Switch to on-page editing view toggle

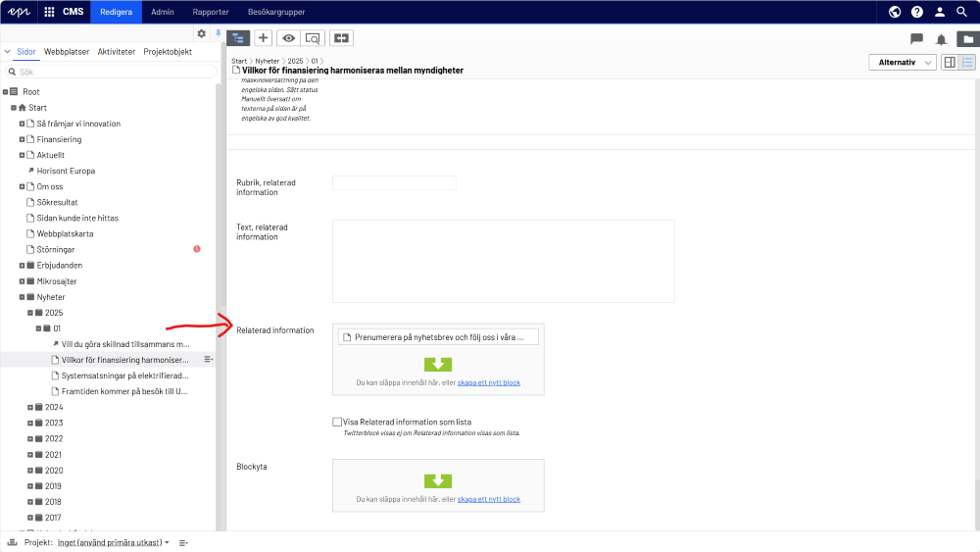coord(949,63)
